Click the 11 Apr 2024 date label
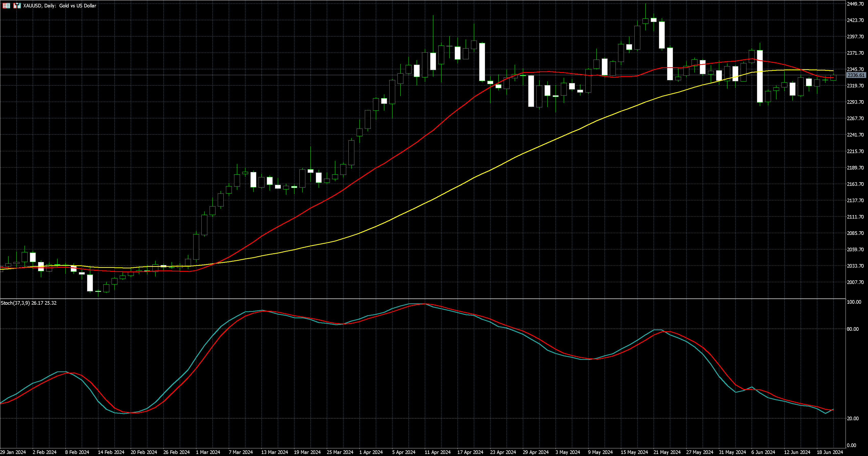This screenshot has height=456, width=868. [437, 452]
